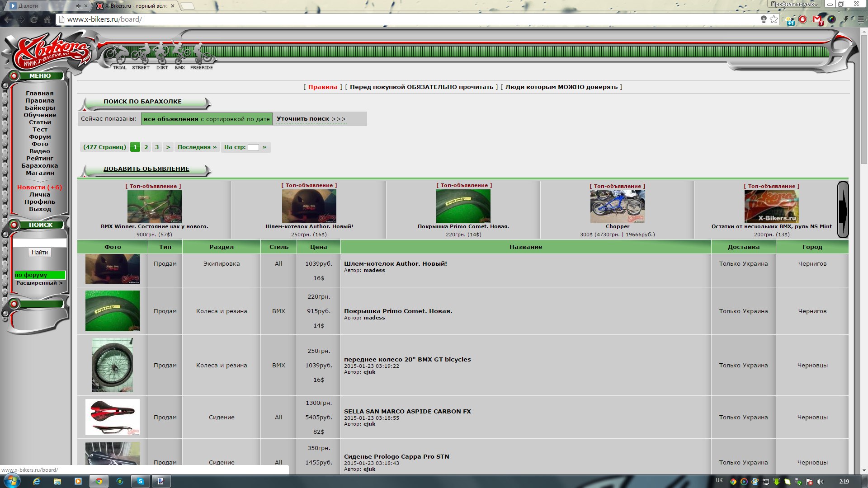Image resolution: width=868 pixels, height=488 pixels.
Task: Open Магазин in the side menu
Action: 40,173
